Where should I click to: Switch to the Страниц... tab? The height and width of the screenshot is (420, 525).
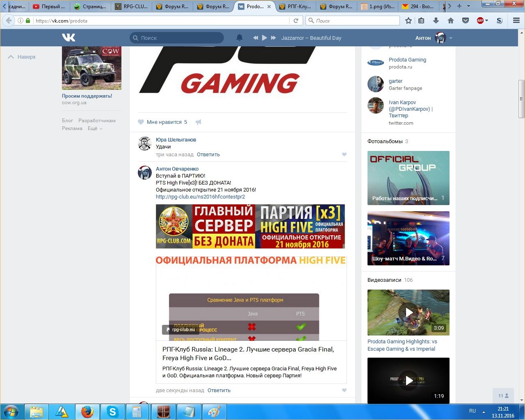click(90, 7)
